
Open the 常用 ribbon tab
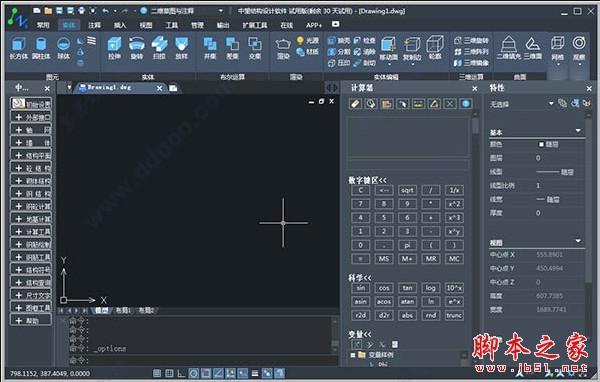(43, 25)
